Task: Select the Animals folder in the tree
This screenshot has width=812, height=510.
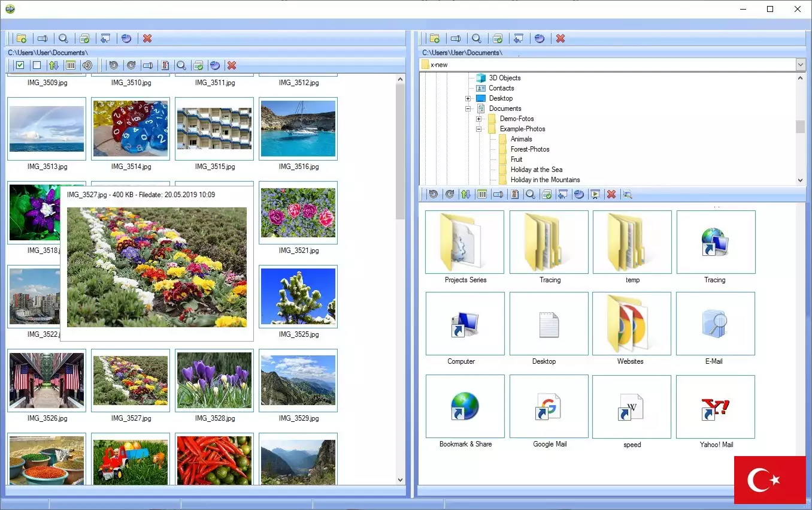Action: pos(521,139)
